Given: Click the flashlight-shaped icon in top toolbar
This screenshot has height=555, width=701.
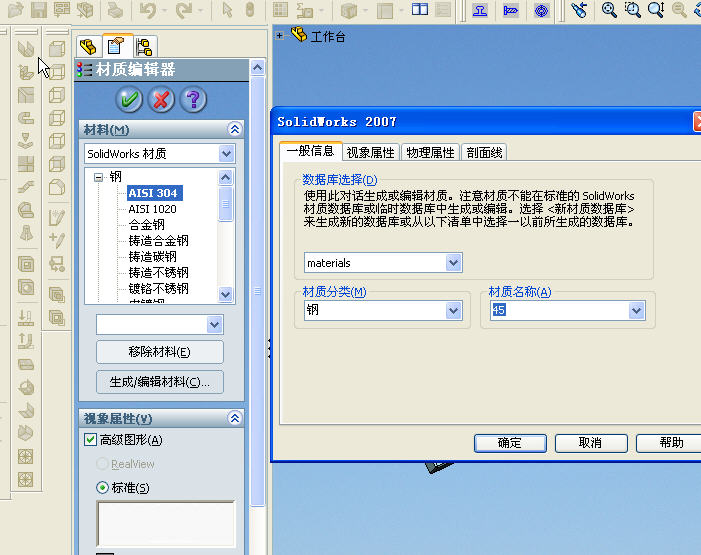Looking at the screenshot, I should pos(579,10).
